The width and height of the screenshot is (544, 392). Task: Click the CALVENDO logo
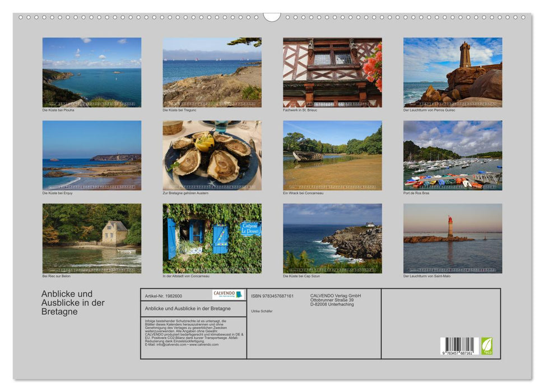click(228, 295)
